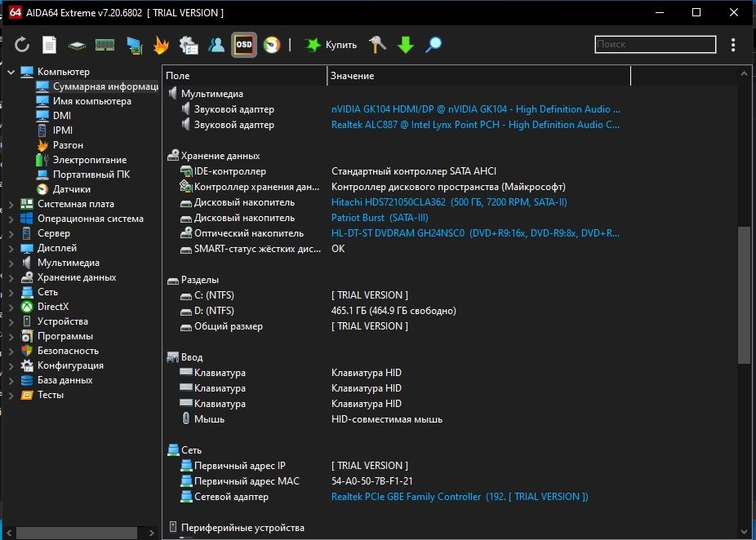Viewport: 756px width, 540px height.
Task: Open the Портативный ПК tree item
Action: click(83, 175)
